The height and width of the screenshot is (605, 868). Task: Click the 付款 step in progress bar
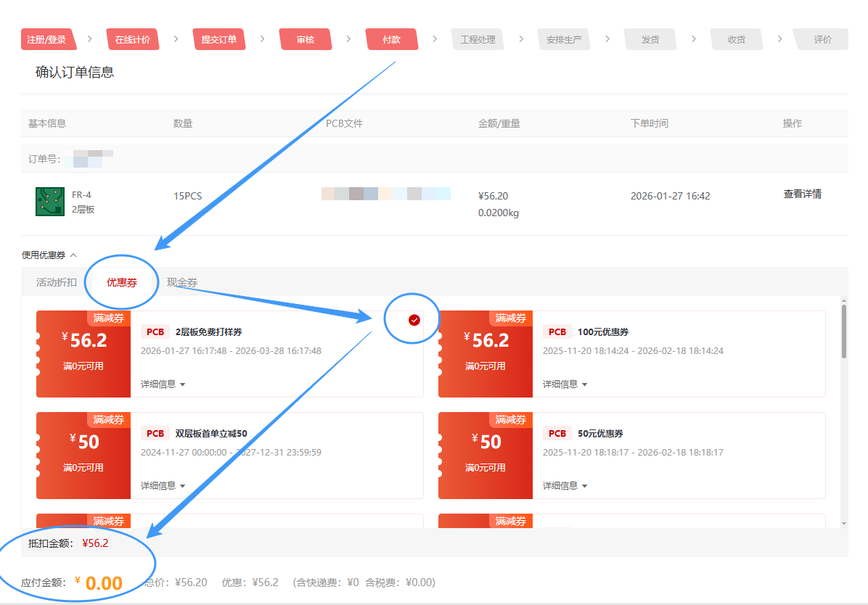click(x=391, y=39)
